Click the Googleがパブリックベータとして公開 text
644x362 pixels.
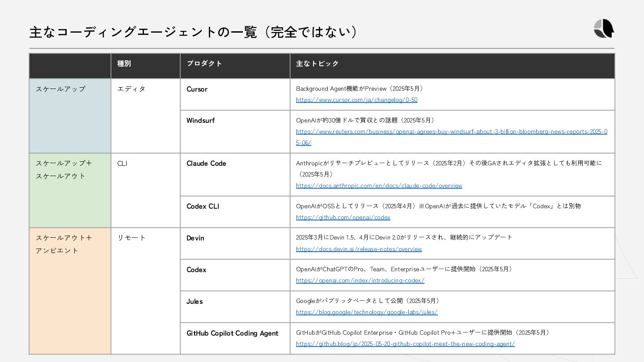[x=368, y=301]
